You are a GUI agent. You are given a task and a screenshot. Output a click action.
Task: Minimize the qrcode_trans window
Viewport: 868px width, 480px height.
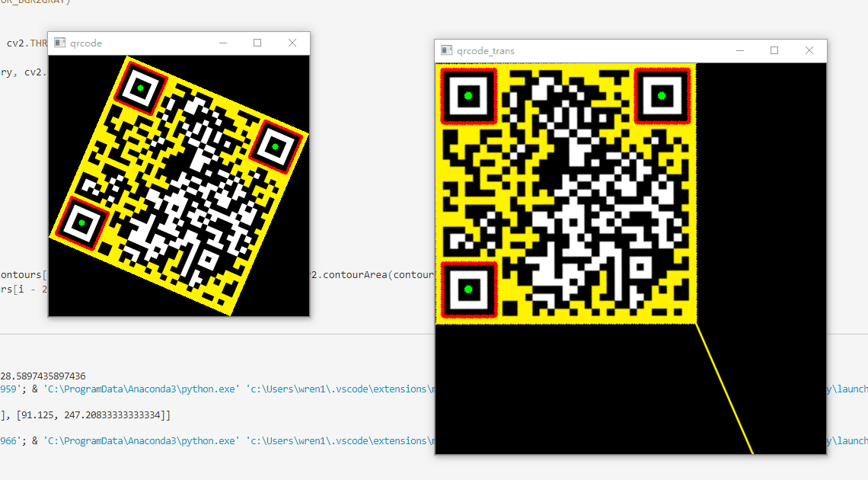click(739, 50)
